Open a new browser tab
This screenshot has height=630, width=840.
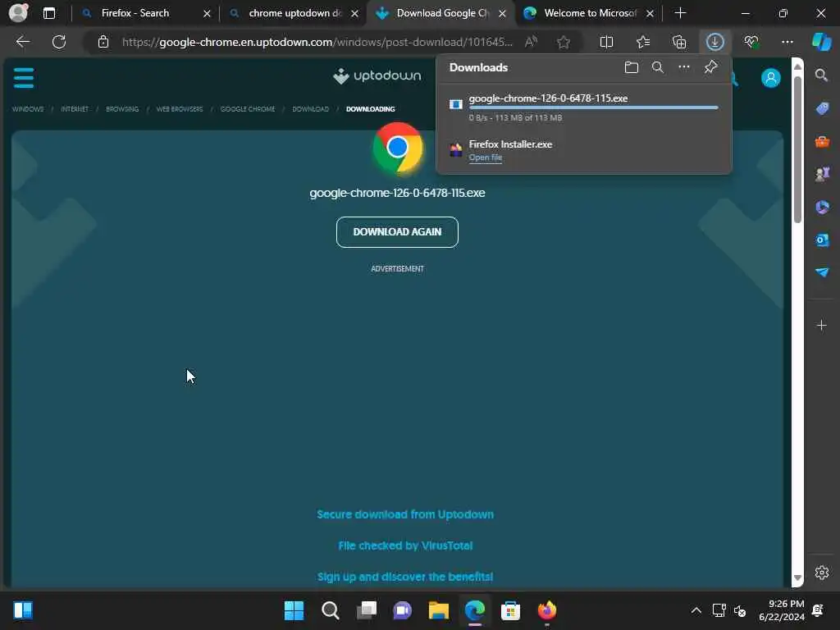point(680,13)
